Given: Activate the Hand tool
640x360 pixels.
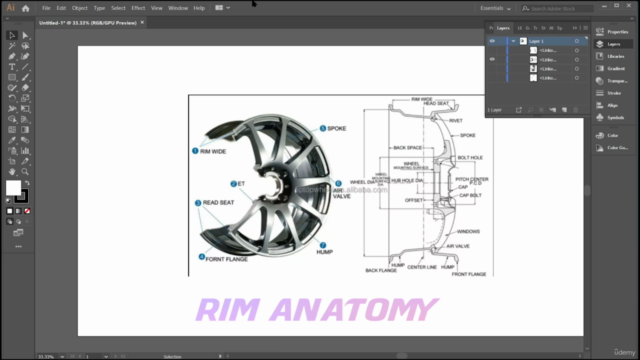Looking at the screenshot, I should coord(12,172).
